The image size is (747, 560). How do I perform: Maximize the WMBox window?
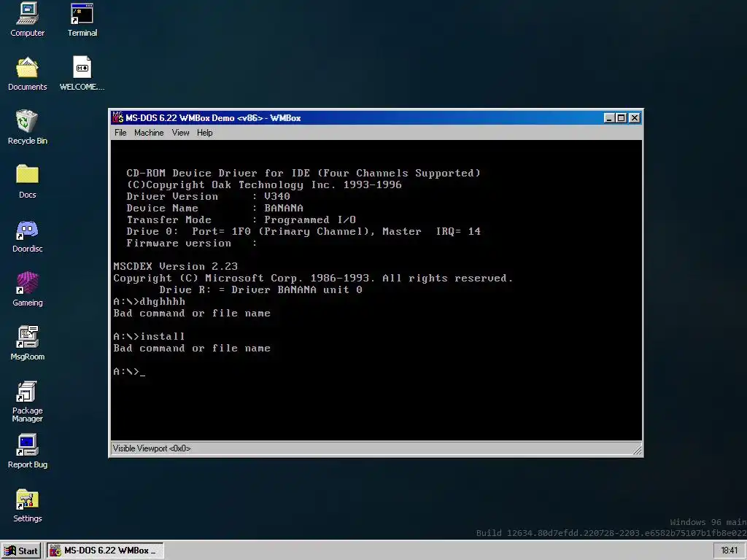[x=622, y=117]
